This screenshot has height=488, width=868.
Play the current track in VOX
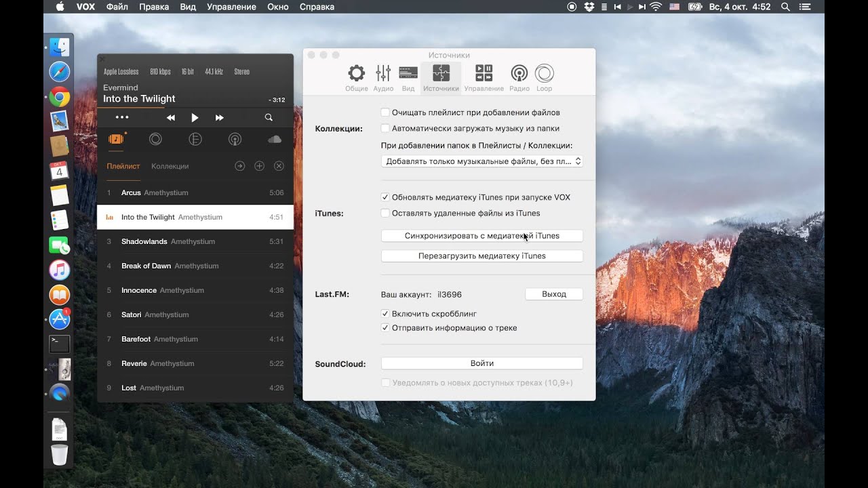click(195, 118)
